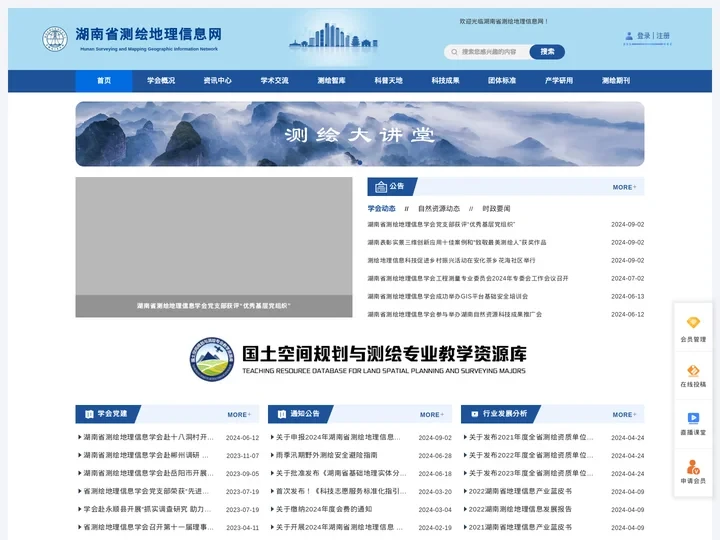Image resolution: width=720 pixels, height=540 pixels.
Task: Open 学会赴岳阳市开展 article
Action: [x=146, y=473]
